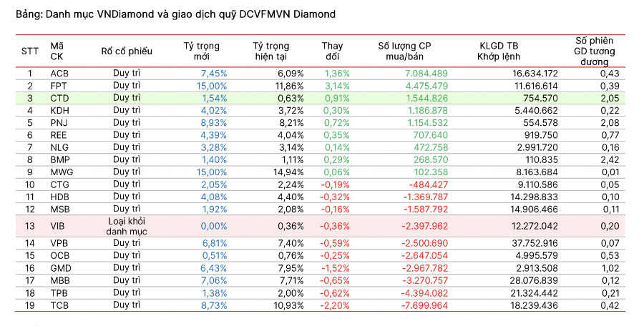Screen dimensions: 644x326
Task: Click the "Thay đổi" column header
Action: (332, 51)
